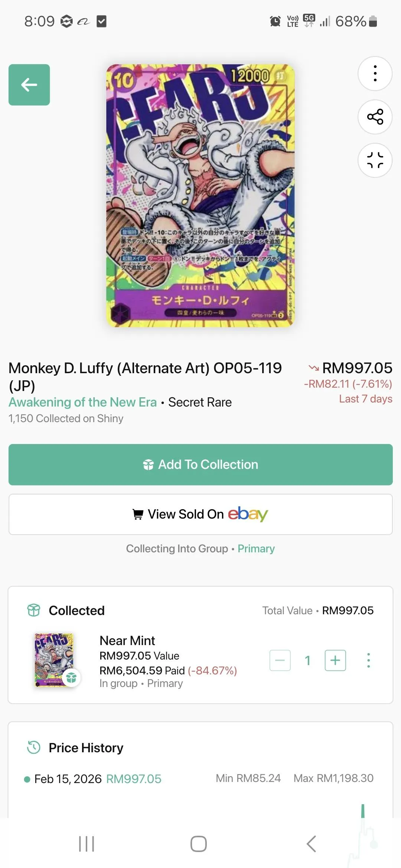Tap the collected Near Mint card thumbnail
The image size is (401, 868).
(x=54, y=660)
